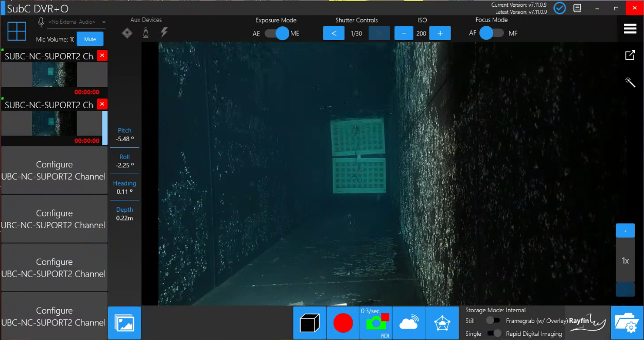Click the blue checkmark version status icon
Viewport: 644px width, 340px height.
[560, 8]
